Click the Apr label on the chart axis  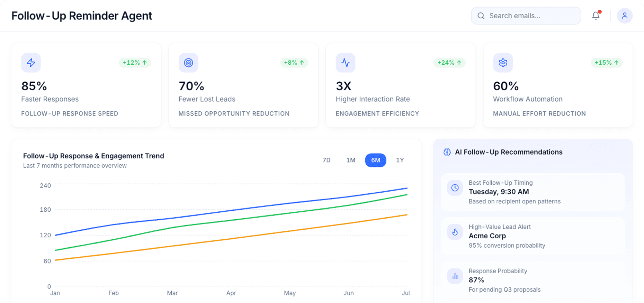pyautogui.click(x=231, y=293)
